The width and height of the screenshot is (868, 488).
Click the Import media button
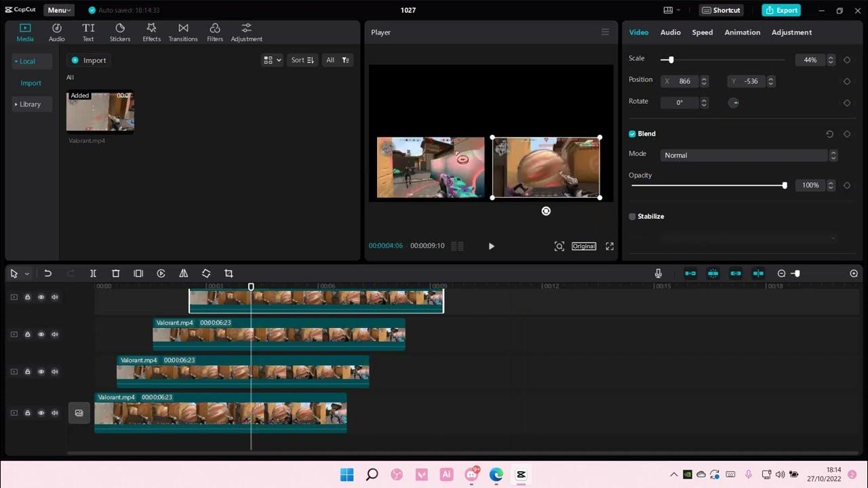[x=89, y=60]
